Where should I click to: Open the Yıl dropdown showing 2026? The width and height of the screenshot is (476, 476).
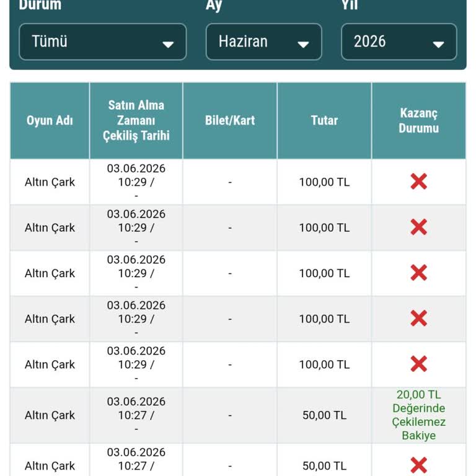click(x=399, y=42)
